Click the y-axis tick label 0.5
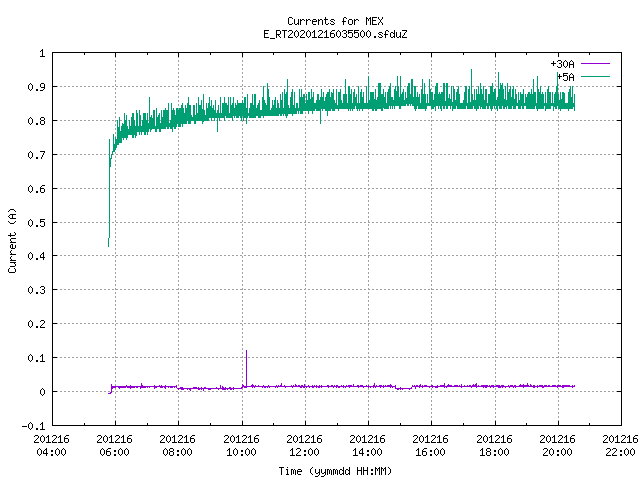Screen dimensions: 640x480 [x=36, y=222]
